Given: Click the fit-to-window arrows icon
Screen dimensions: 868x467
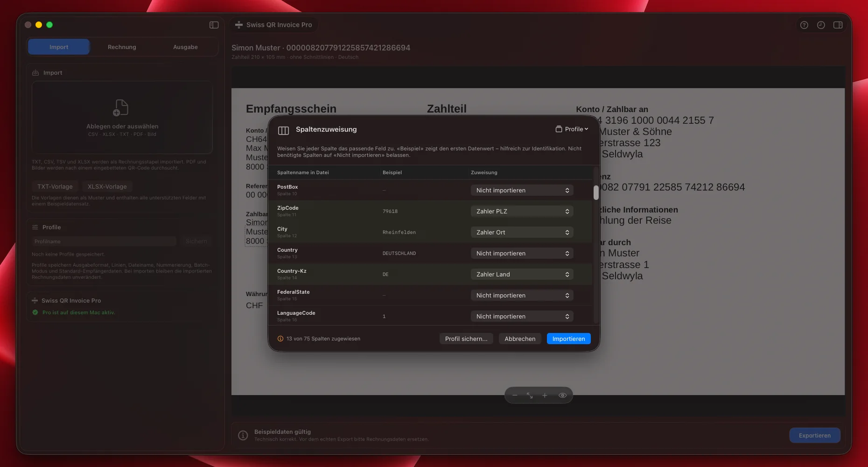Looking at the screenshot, I should (530, 396).
